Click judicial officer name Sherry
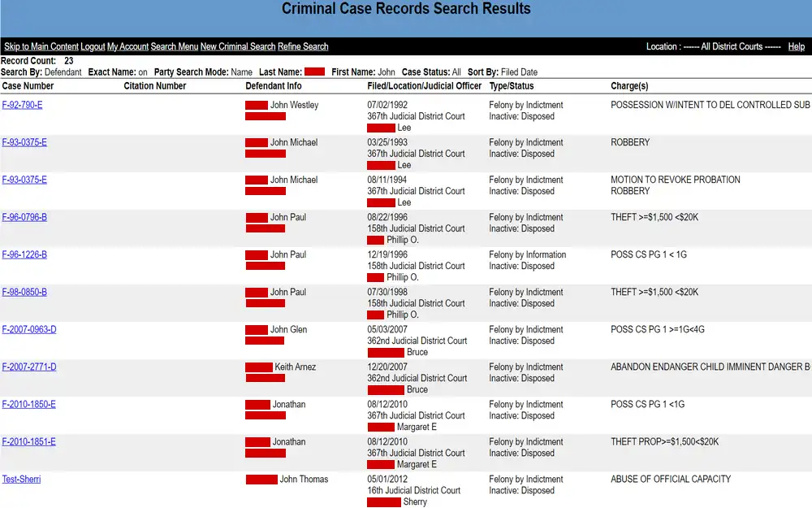812x508 pixels. pos(415,501)
